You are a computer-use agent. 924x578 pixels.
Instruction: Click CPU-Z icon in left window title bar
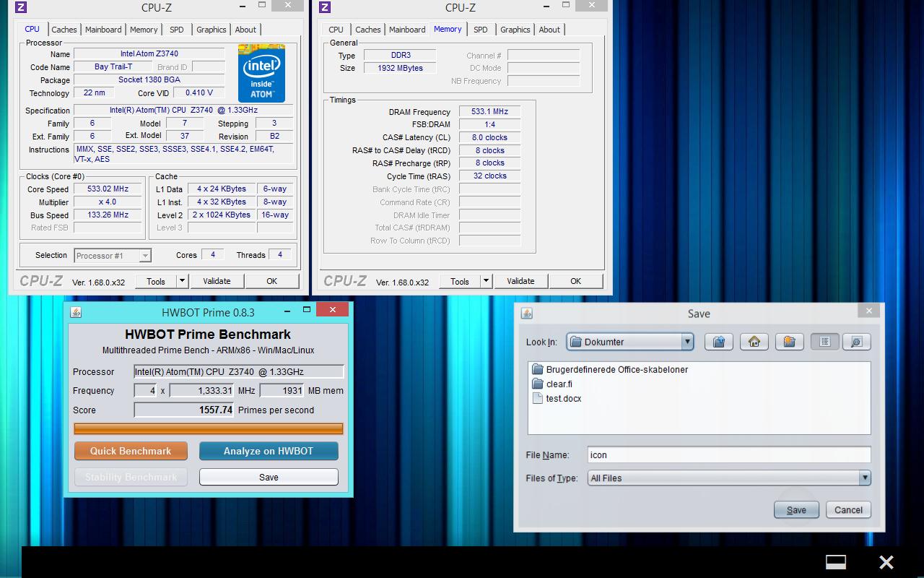click(21, 7)
